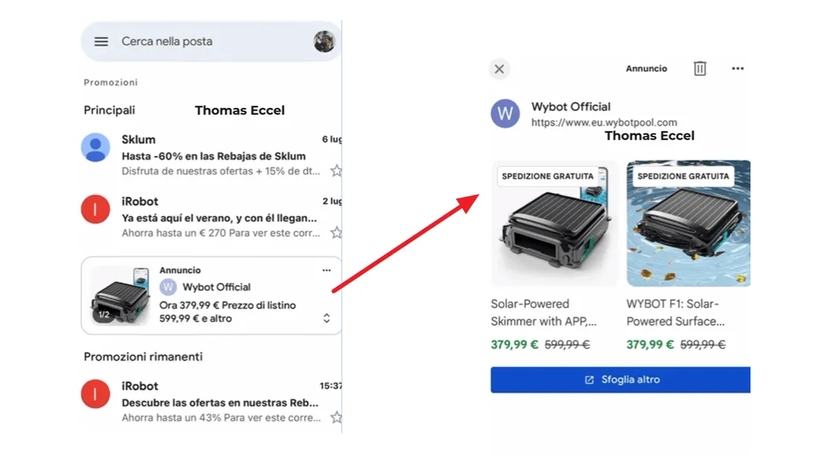This screenshot has height=470, width=836.
Task: Click the red avatar of iRobot verano email
Action: click(95, 209)
